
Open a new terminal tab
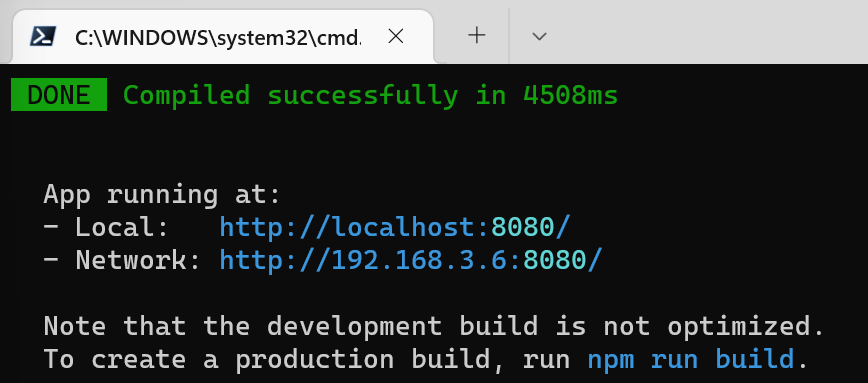tap(476, 36)
